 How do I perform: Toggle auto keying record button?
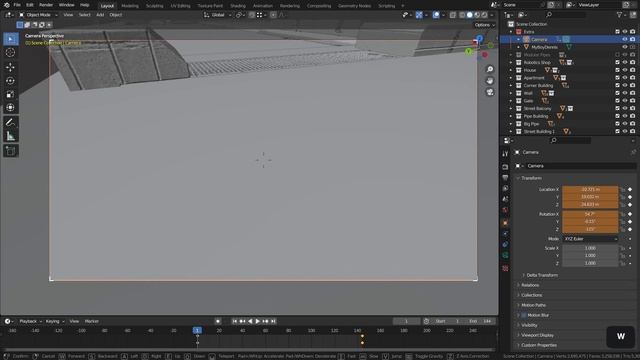(x=218, y=321)
